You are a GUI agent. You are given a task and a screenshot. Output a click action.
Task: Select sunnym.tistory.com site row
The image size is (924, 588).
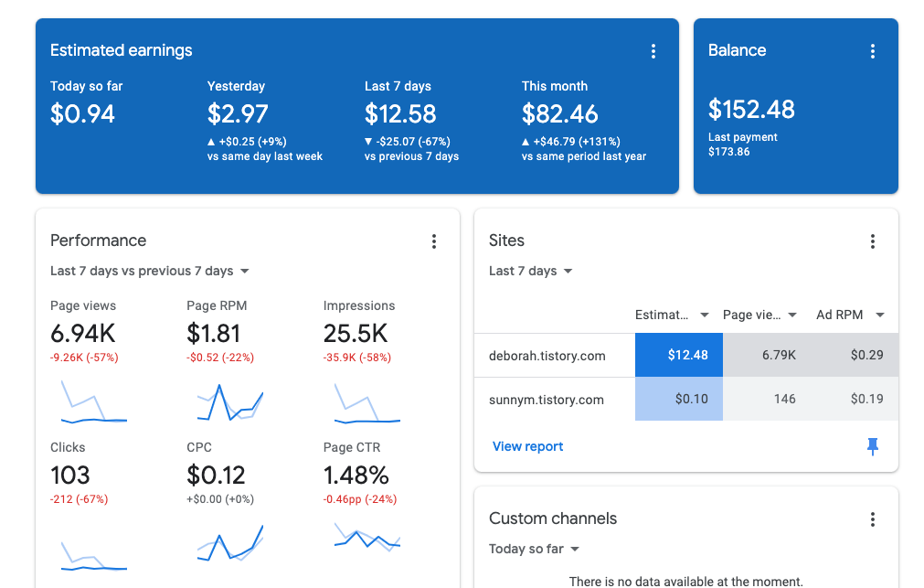pyautogui.click(x=686, y=400)
